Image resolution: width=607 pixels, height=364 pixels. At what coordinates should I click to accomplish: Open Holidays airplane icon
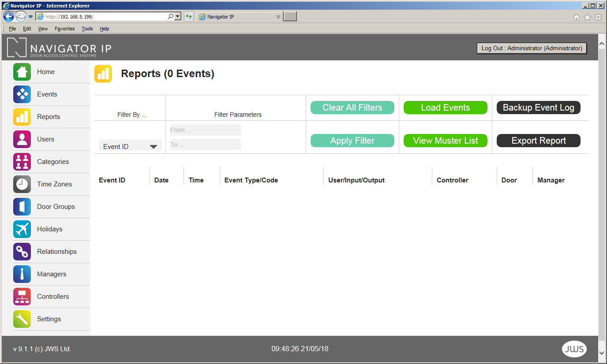pos(22,229)
